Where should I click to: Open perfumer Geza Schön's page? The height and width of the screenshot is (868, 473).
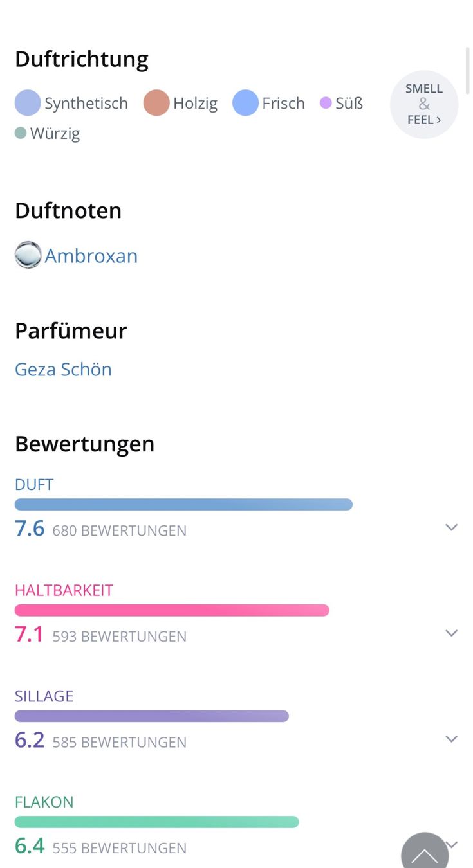[x=63, y=369]
